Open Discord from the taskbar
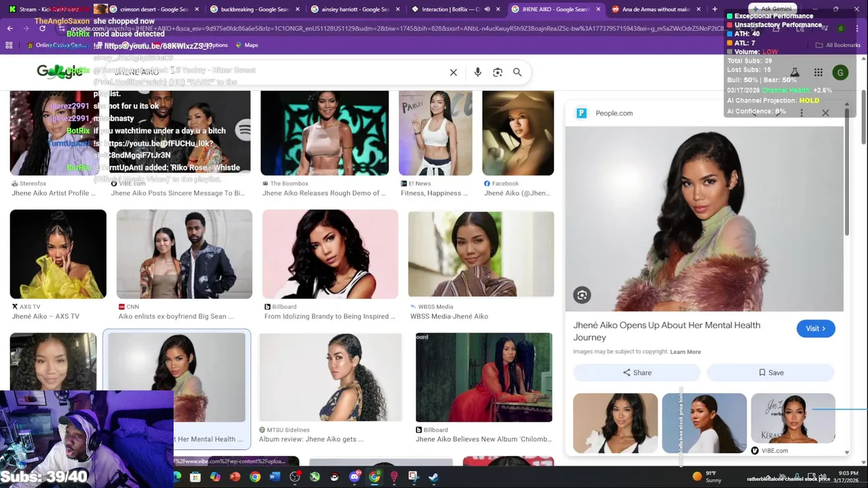Viewport: 868px width, 488px height. pyautogui.click(x=355, y=477)
